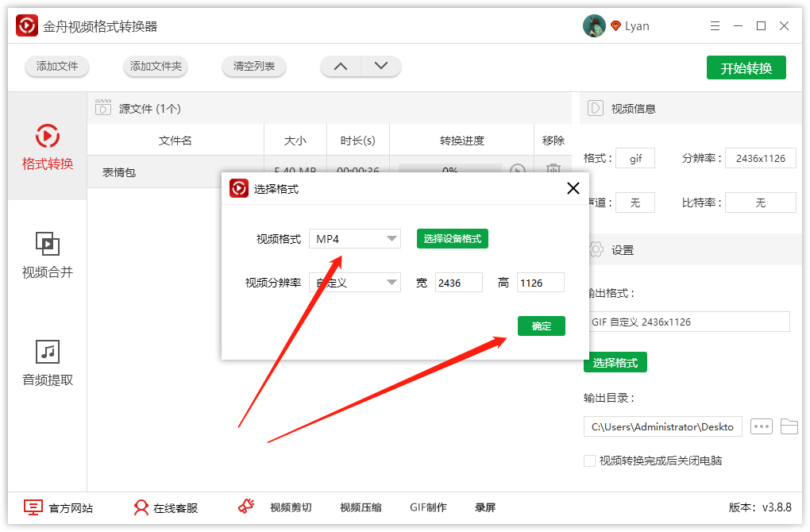Click the 2436x1126 resolution value
The image size is (810, 532).
tap(761, 158)
